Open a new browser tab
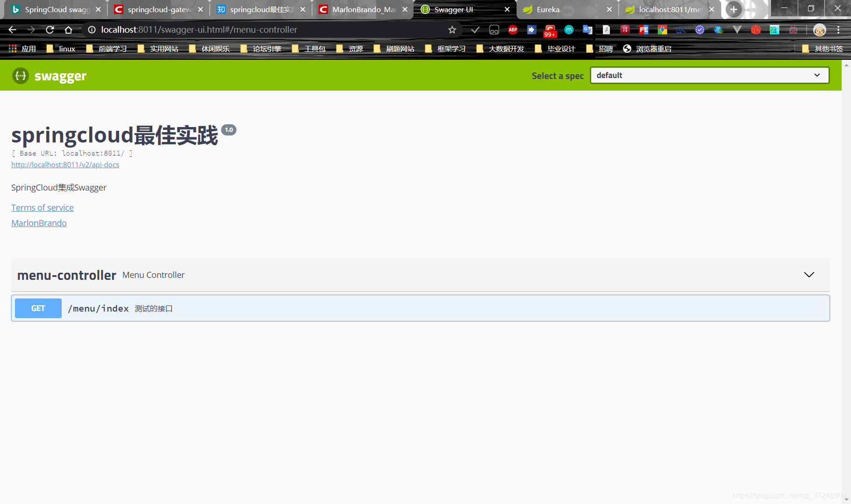The image size is (851, 504). click(x=733, y=9)
